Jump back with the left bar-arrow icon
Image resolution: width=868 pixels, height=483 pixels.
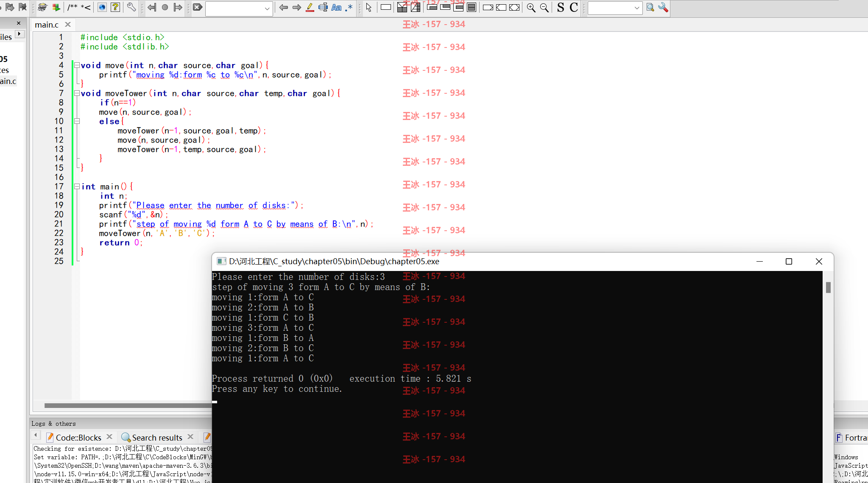152,7
